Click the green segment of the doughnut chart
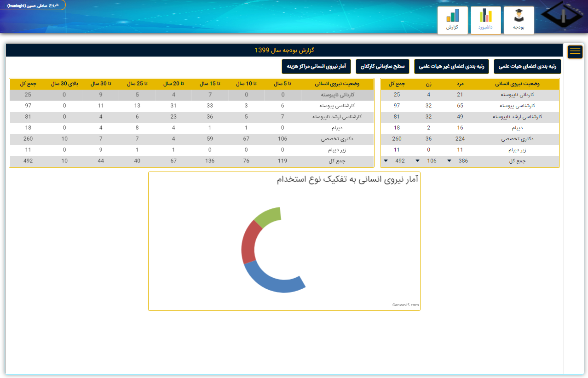588x378 pixels. (267, 217)
